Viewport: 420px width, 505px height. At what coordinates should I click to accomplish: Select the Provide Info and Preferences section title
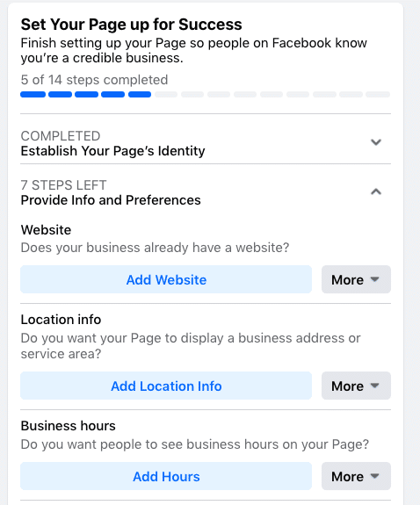point(111,200)
